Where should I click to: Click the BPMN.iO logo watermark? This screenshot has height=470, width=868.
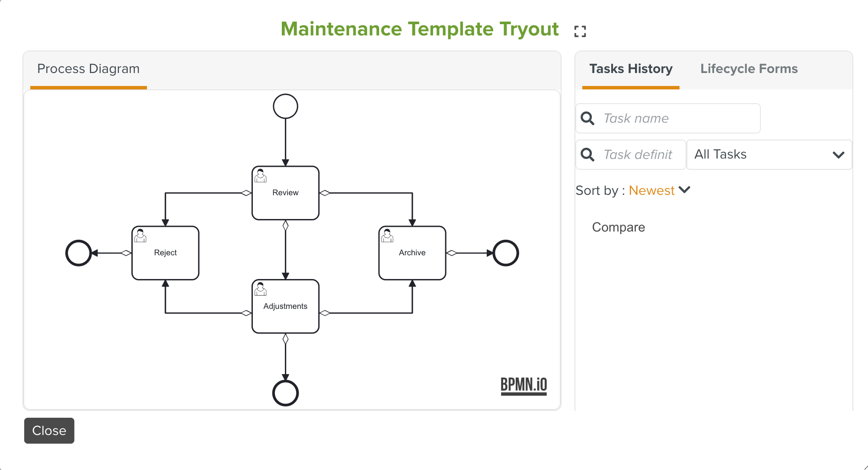pos(523,385)
